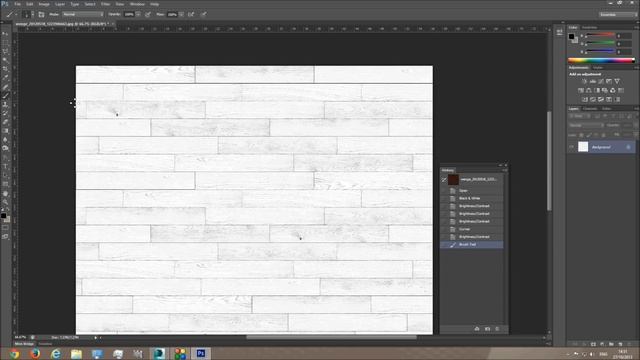Image resolution: width=640 pixels, height=360 pixels.
Task: Select the Gradient tool
Action: pyautogui.click(x=5, y=131)
